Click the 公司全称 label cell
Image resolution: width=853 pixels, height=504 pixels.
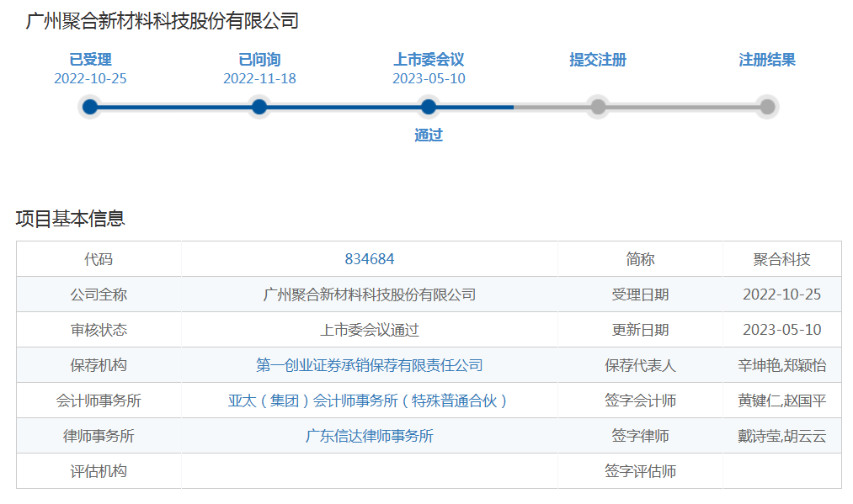[99, 294]
